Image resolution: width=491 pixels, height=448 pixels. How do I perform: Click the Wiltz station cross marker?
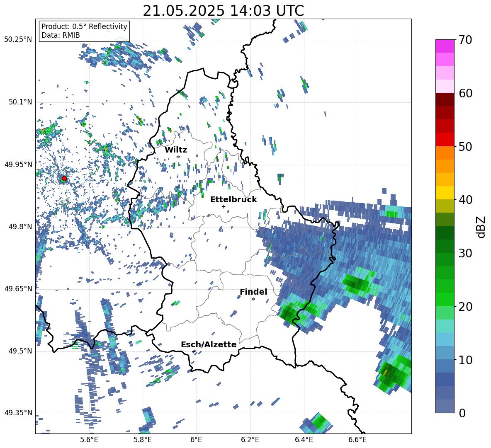pos(178,157)
